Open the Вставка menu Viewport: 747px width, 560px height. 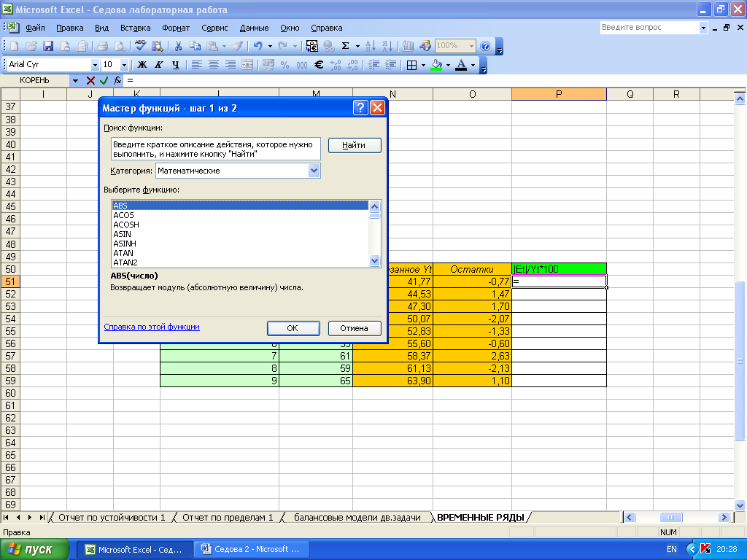click(135, 28)
